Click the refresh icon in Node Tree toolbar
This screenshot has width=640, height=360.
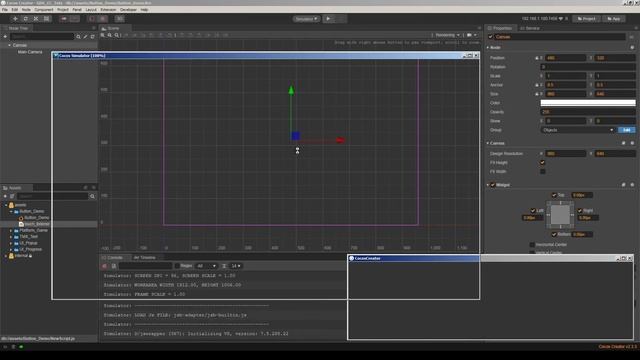(x=93, y=36)
